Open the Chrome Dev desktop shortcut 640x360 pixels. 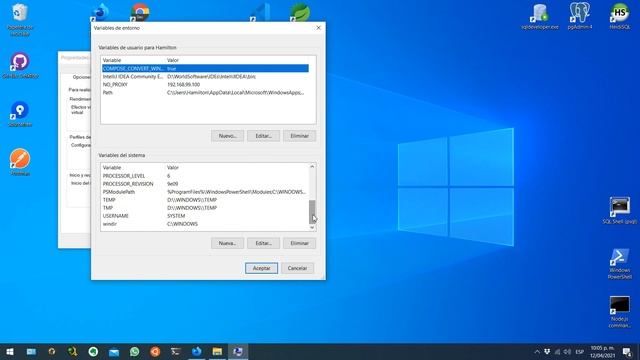coord(140,12)
